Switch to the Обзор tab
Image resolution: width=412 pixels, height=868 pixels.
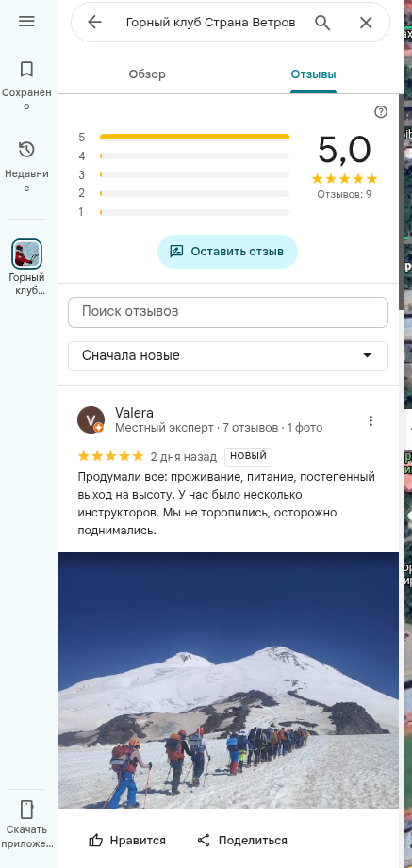pyautogui.click(x=147, y=74)
